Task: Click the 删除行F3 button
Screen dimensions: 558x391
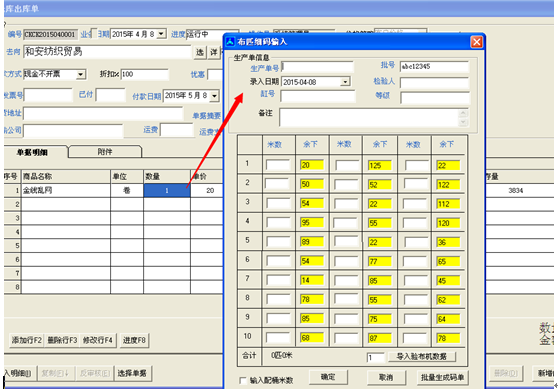Action: click(x=62, y=340)
